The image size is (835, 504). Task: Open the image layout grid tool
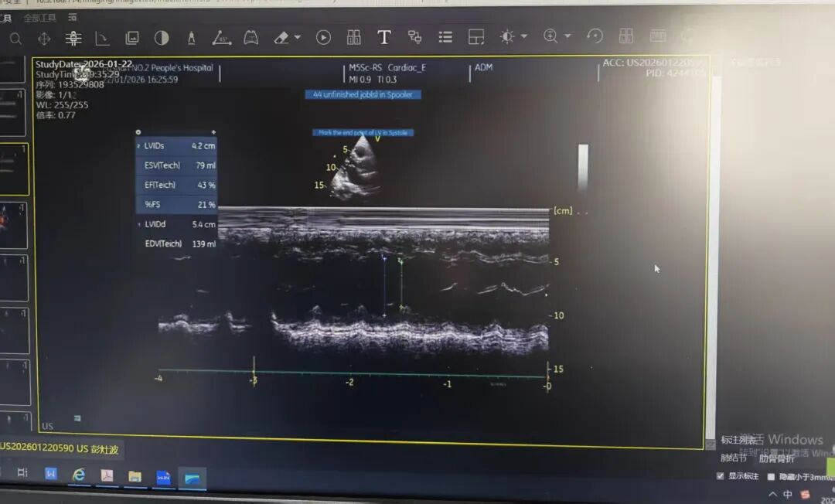click(x=353, y=37)
